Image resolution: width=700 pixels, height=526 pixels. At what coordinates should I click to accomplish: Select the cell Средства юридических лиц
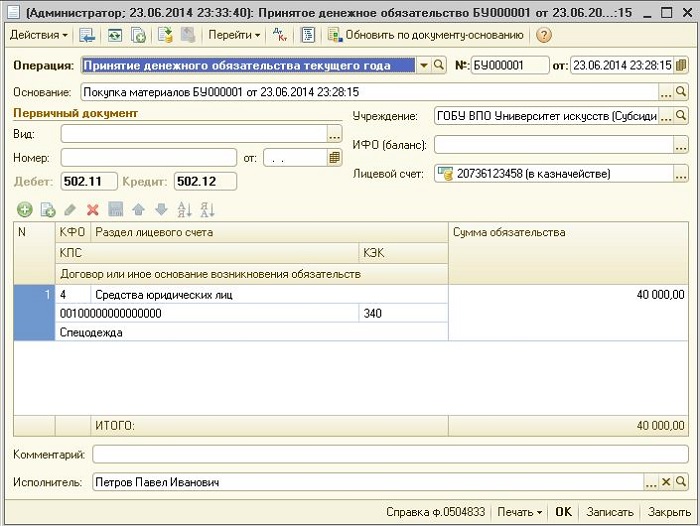click(x=269, y=295)
